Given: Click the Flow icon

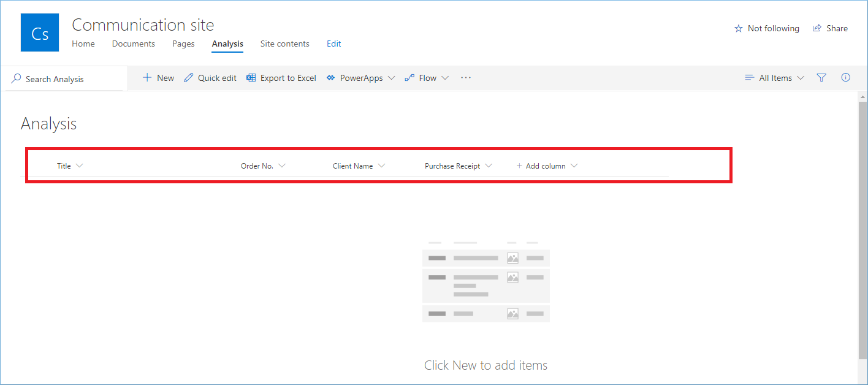Looking at the screenshot, I should pos(409,78).
